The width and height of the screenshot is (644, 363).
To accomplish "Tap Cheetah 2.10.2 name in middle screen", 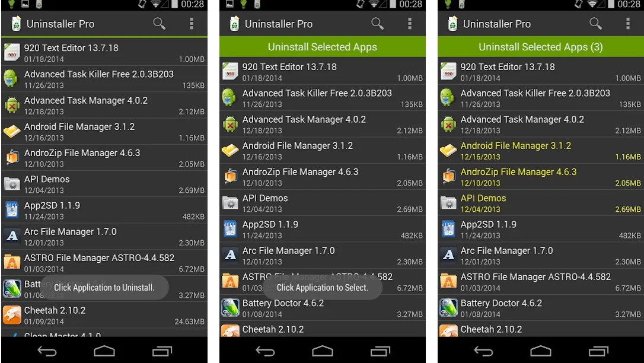I will 273,329.
